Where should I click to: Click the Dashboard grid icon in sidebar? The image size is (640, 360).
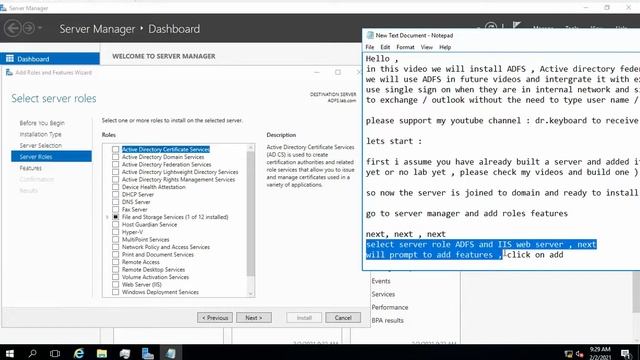(10, 59)
